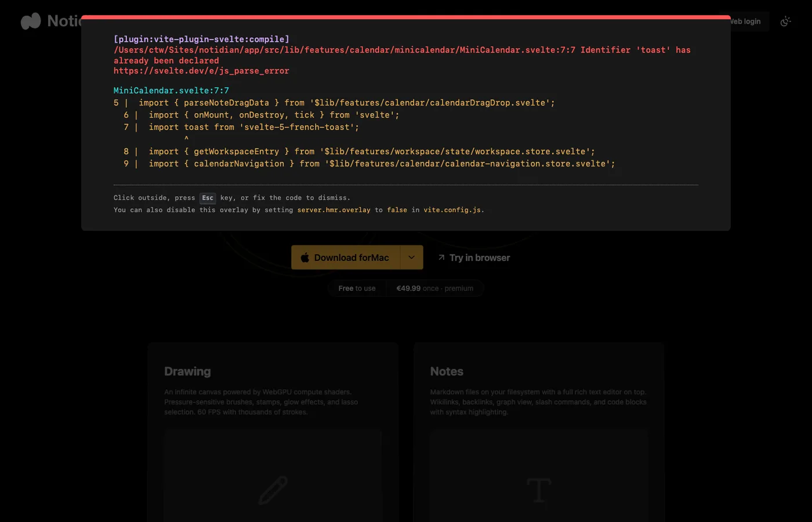Screen dimensions: 812x522
Task: Toggle the dark mode theme icon
Action: 785,21
